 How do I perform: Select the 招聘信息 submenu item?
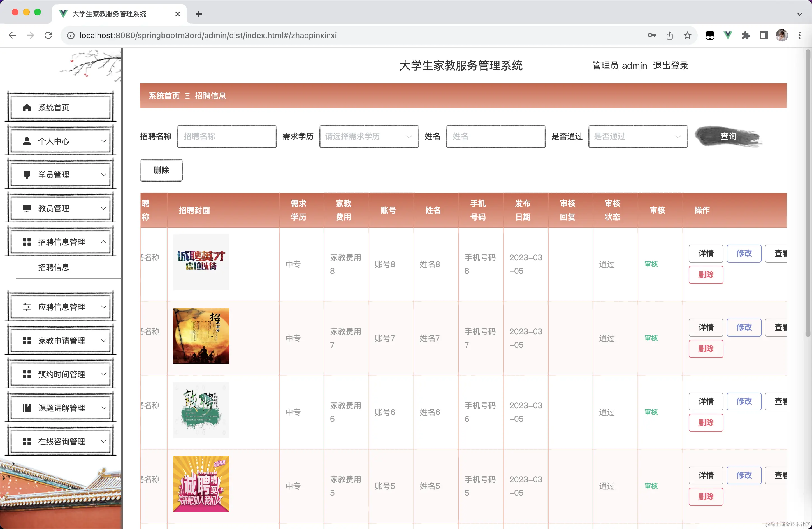(54, 267)
